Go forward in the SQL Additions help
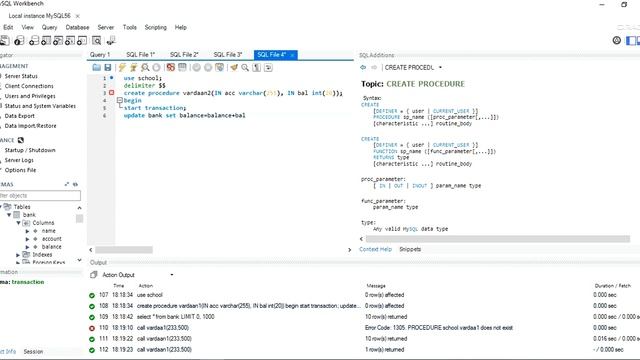The height and width of the screenshot is (360, 640). 373,67
